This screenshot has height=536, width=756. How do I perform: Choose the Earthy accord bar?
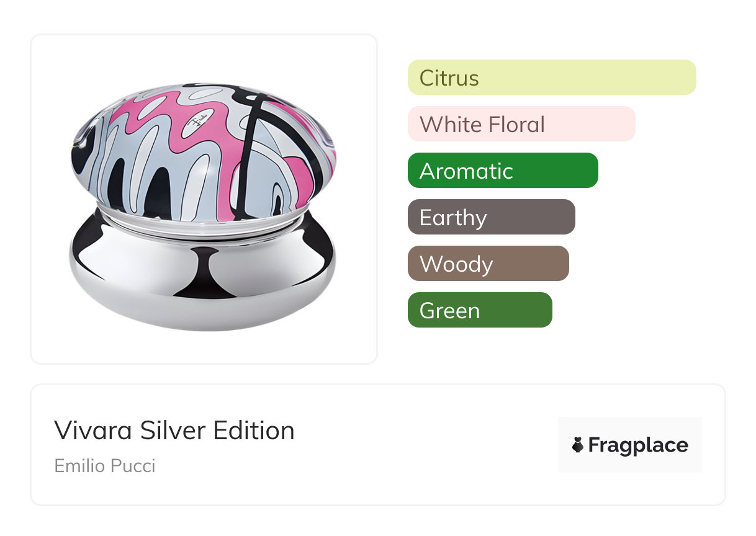tap(491, 217)
